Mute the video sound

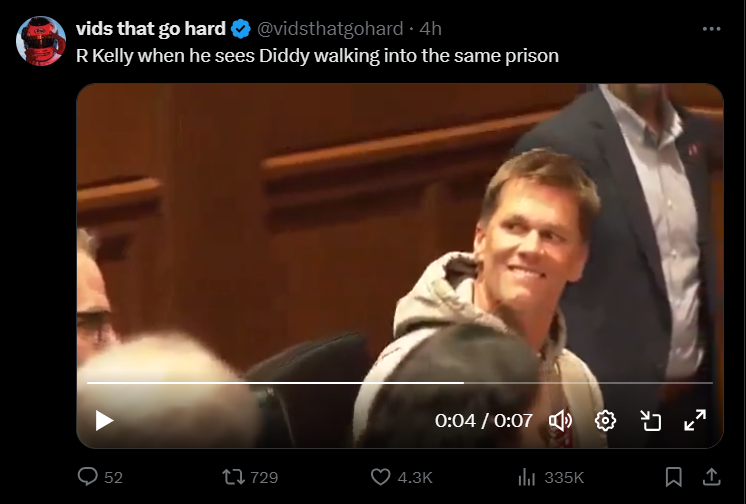(560, 421)
